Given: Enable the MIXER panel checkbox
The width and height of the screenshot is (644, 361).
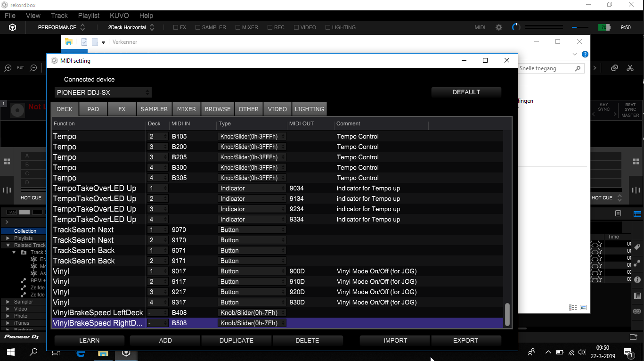Looking at the screenshot, I should (x=238, y=27).
